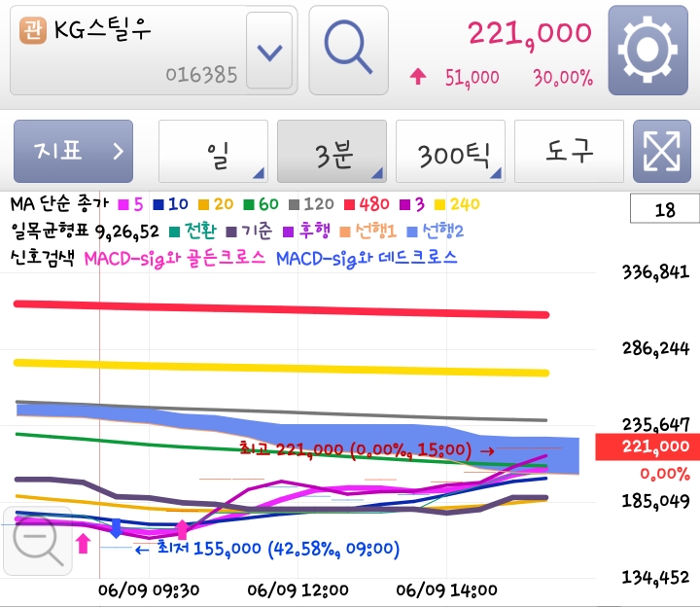Click the 06/09 12:00 time label
This screenshot has height=607, width=700.
click(x=297, y=590)
